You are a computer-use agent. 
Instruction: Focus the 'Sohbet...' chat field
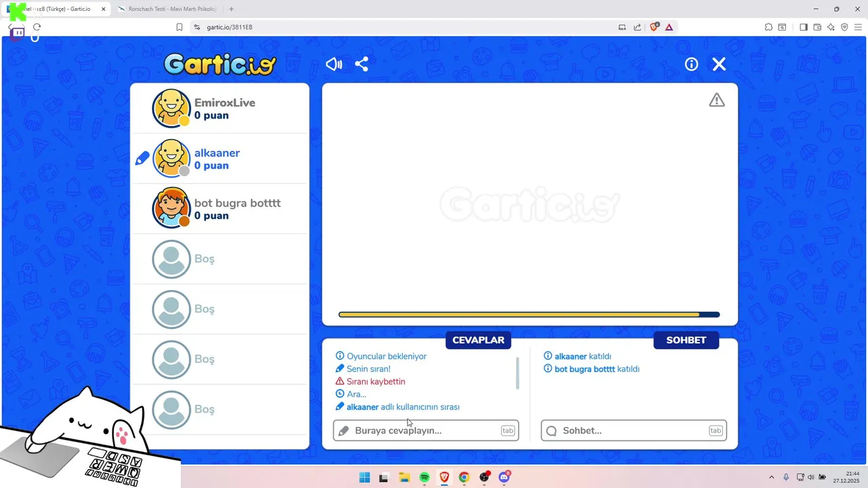click(x=634, y=430)
